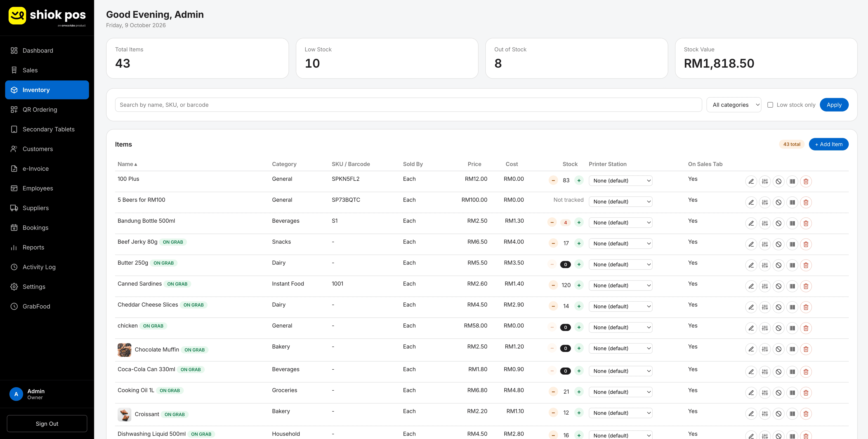Open the sliders icon for Cooking Oil 1L

point(765,392)
